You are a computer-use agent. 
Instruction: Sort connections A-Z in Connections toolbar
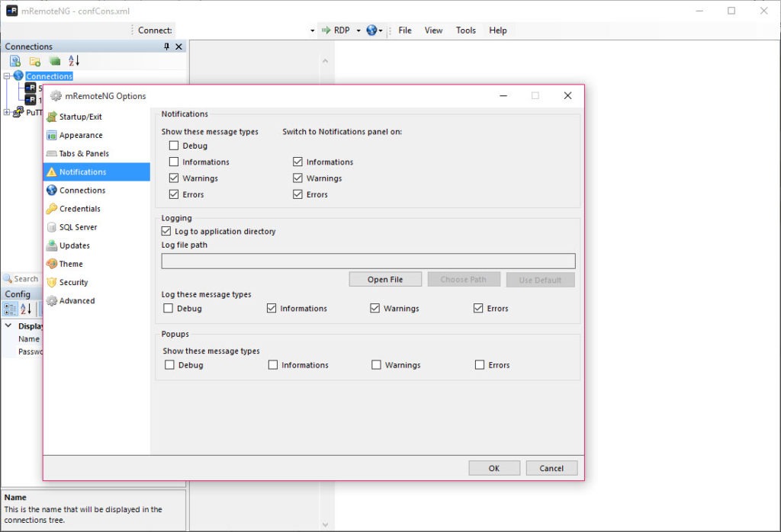click(74, 61)
